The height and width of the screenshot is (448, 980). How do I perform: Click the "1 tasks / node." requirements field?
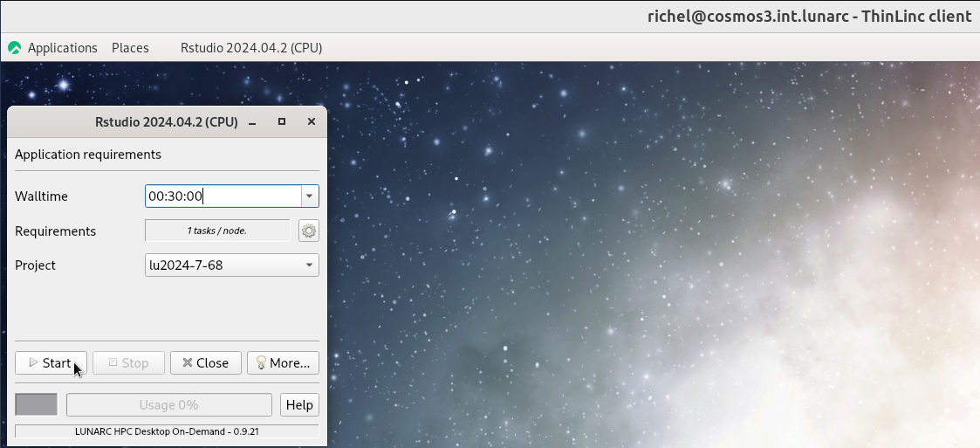(x=217, y=231)
